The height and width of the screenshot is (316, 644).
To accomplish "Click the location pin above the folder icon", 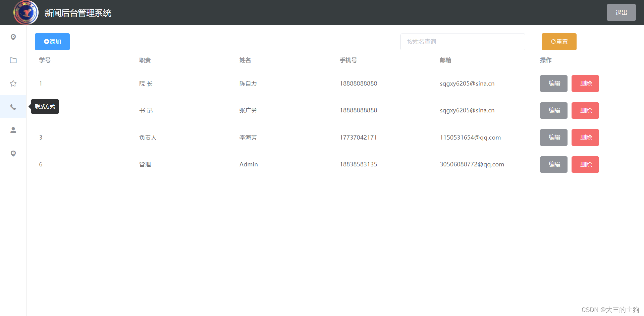I will [x=13, y=37].
